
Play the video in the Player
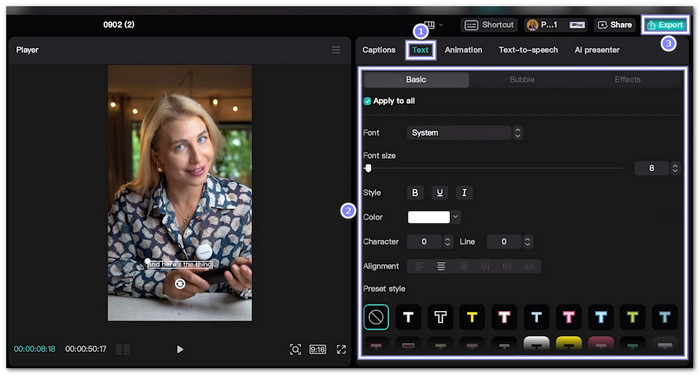point(180,349)
